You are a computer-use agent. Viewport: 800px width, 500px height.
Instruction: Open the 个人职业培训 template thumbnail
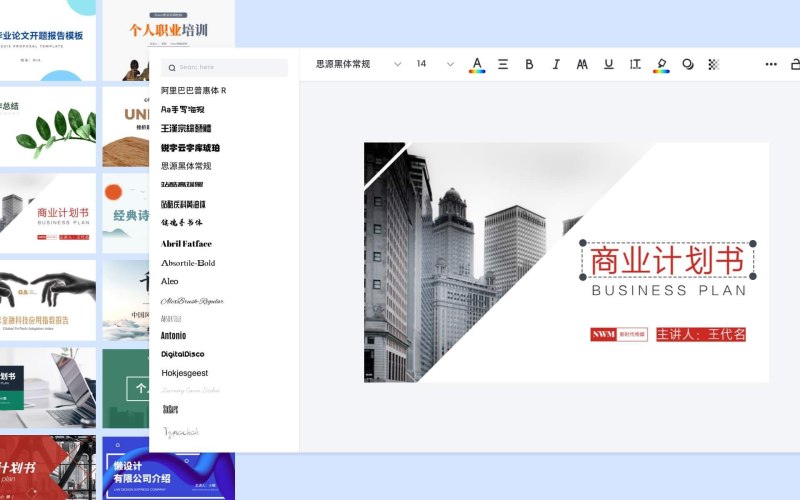tap(168, 24)
